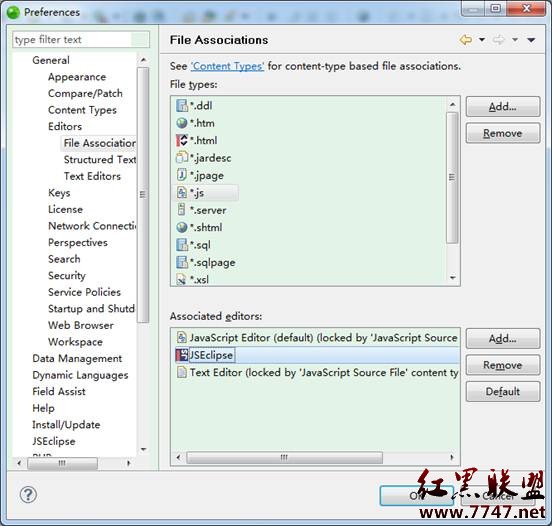Image resolution: width=552 pixels, height=526 pixels.
Task: Click the *.jpage file icon
Action: tap(182, 175)
